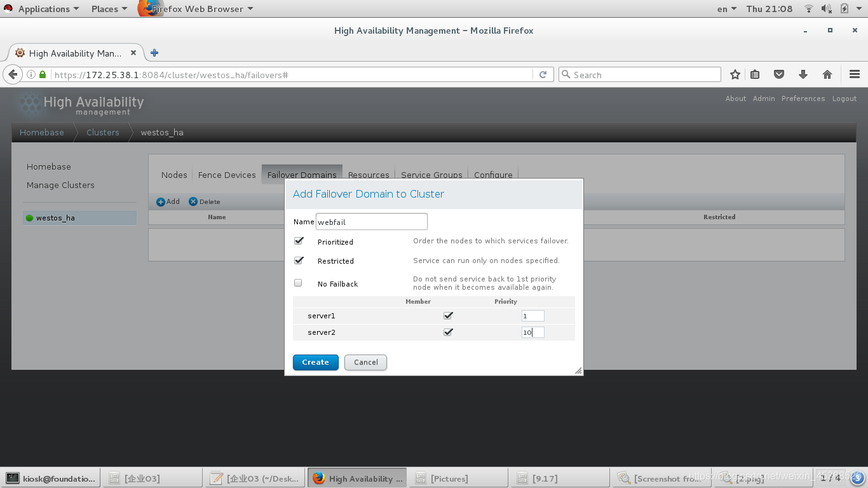
Task: Enable the No Failback checkbox
Action: pyautogui.click(x=298, y=283)
